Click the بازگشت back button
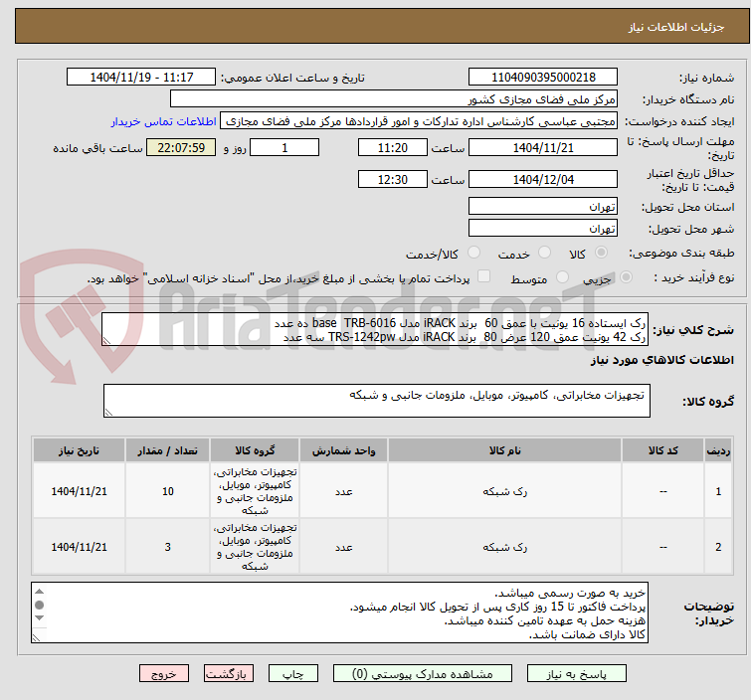The width and height of the screenshot is (751, 700). pyautogui.click(x=229, y=674)
